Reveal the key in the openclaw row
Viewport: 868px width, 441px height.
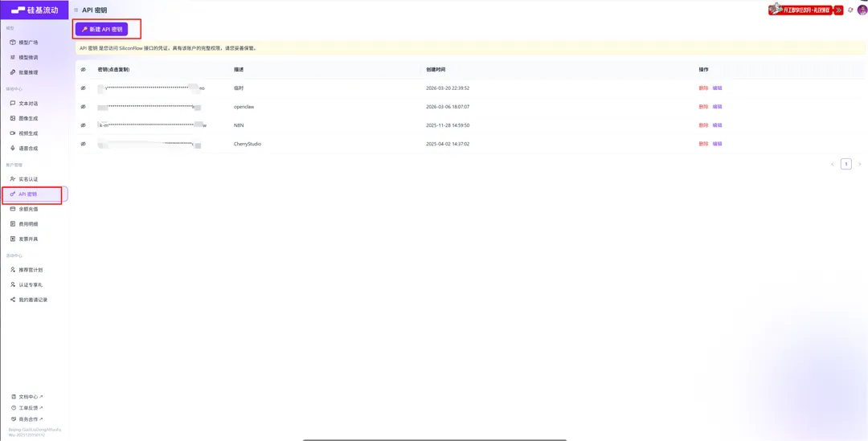(x=83, y=106)
